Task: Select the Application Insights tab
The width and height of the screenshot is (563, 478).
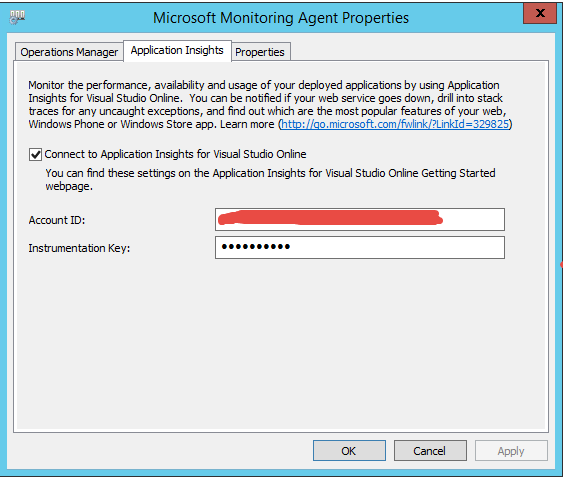Action: click(177, 51)
